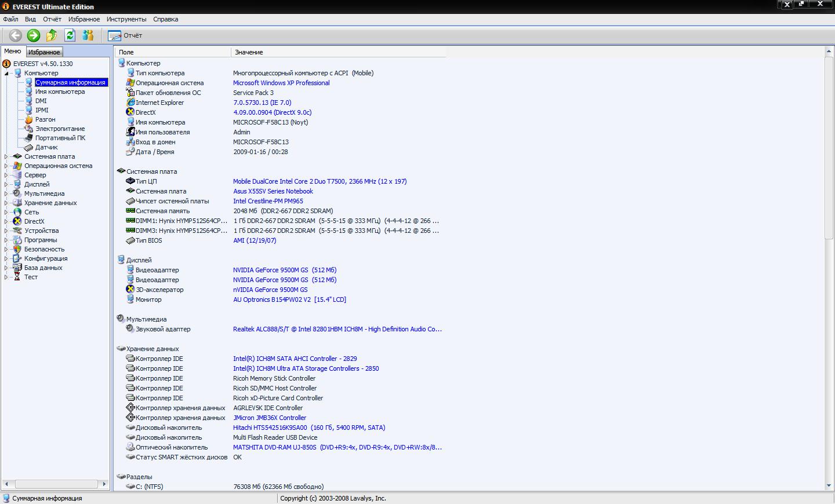
Task: Open the Отчёт report toolbar button
Action: (x=125, y=35)
